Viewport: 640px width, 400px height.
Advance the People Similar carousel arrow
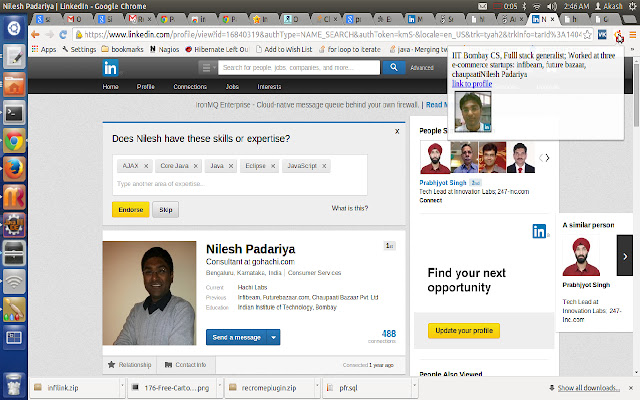[548, 158]
